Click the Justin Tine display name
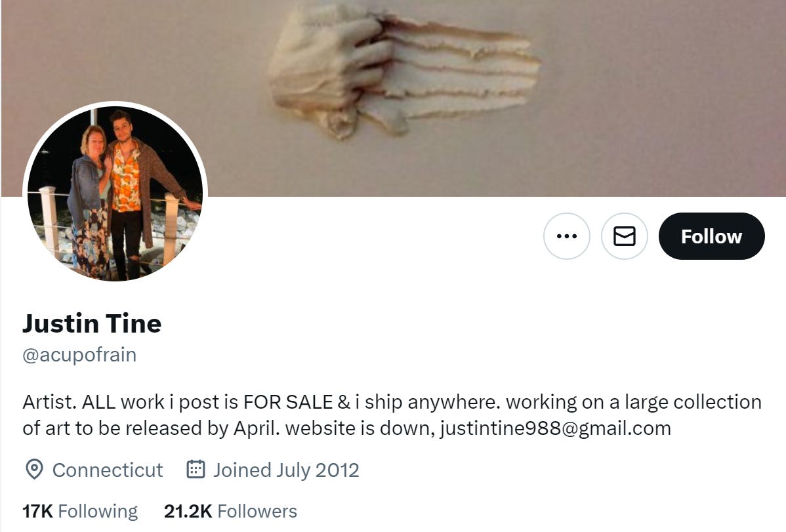Image resolution: width=786 pixels, height=532 pixels. click(x=92, y=323)
